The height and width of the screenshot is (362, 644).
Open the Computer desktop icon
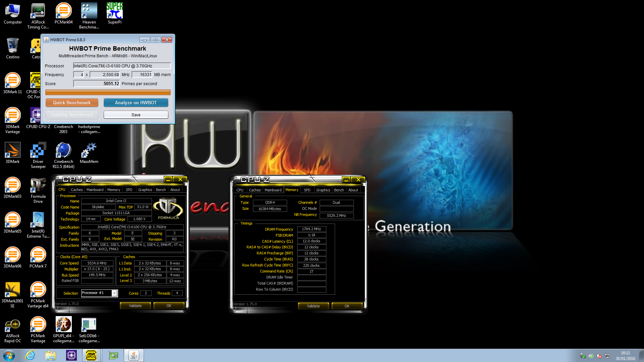pyautogui.click(x=13, y=14)
